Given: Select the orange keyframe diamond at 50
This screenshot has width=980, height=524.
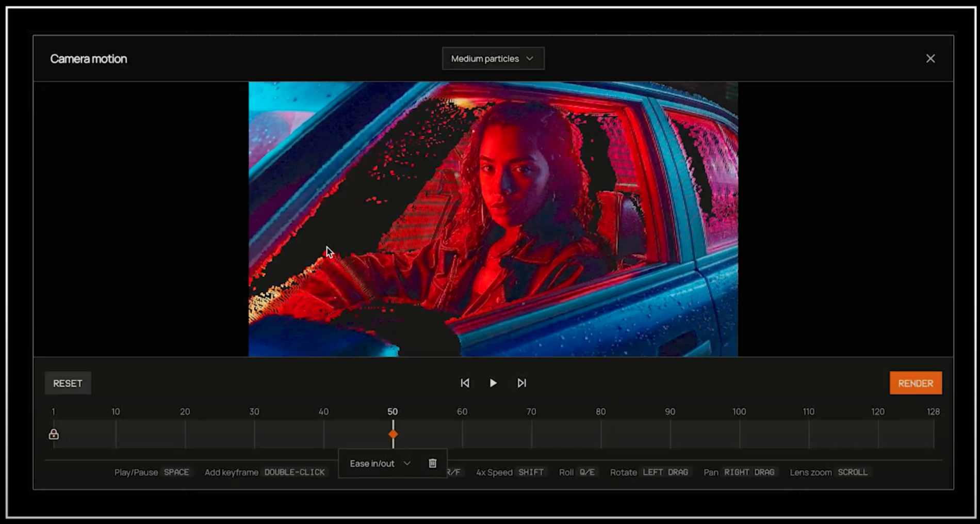Looking at the screenshot, I should [393, 434].
